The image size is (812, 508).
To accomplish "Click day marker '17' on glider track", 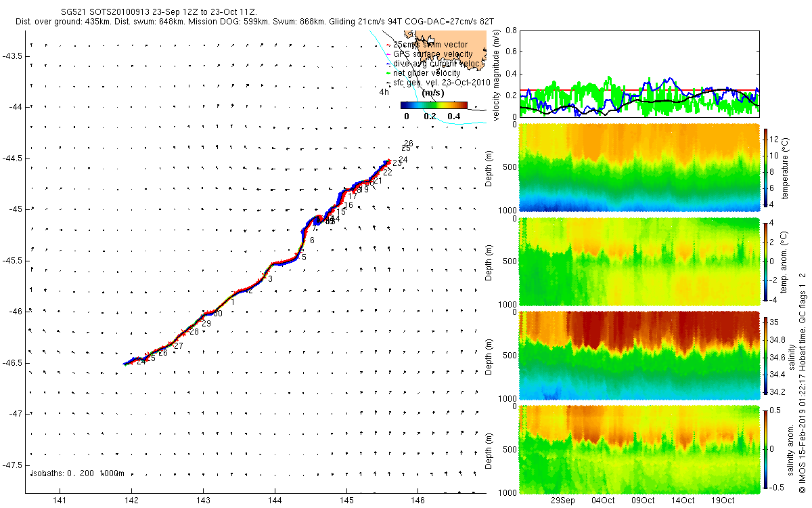I will point(352,196).
